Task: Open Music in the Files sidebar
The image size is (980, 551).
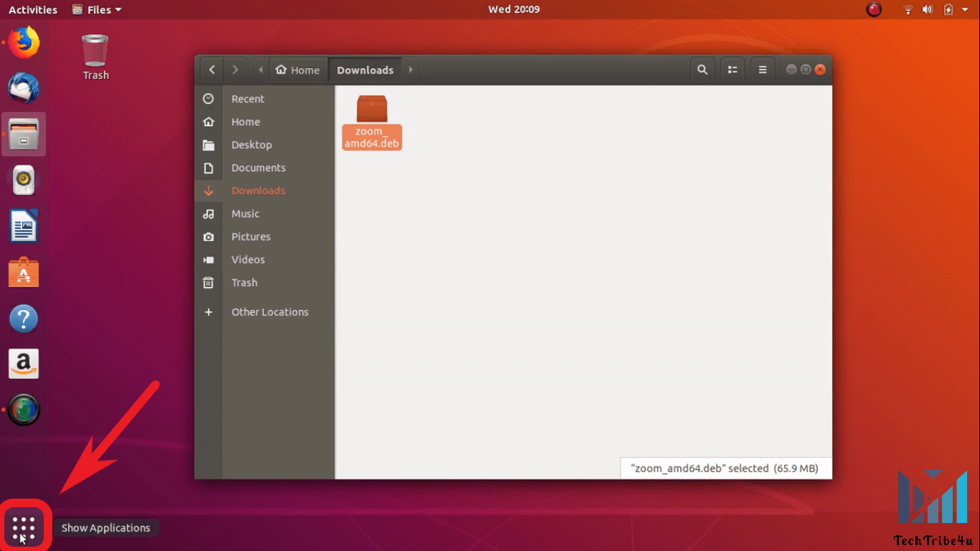Action: click(x=264, y=214)
